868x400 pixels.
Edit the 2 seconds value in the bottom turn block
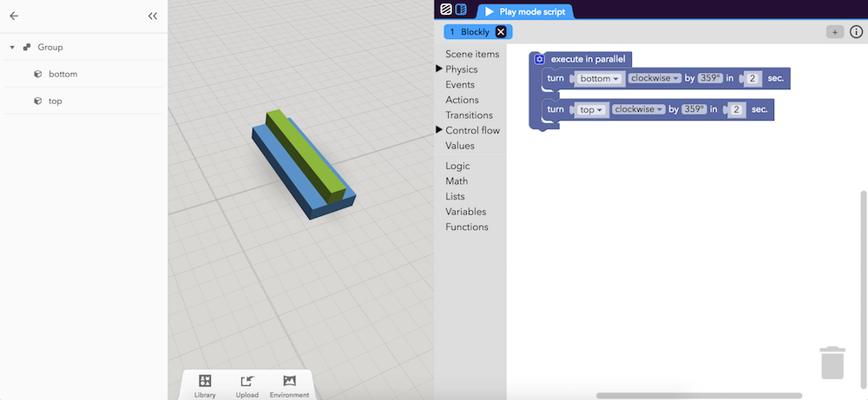click(753, 79)
